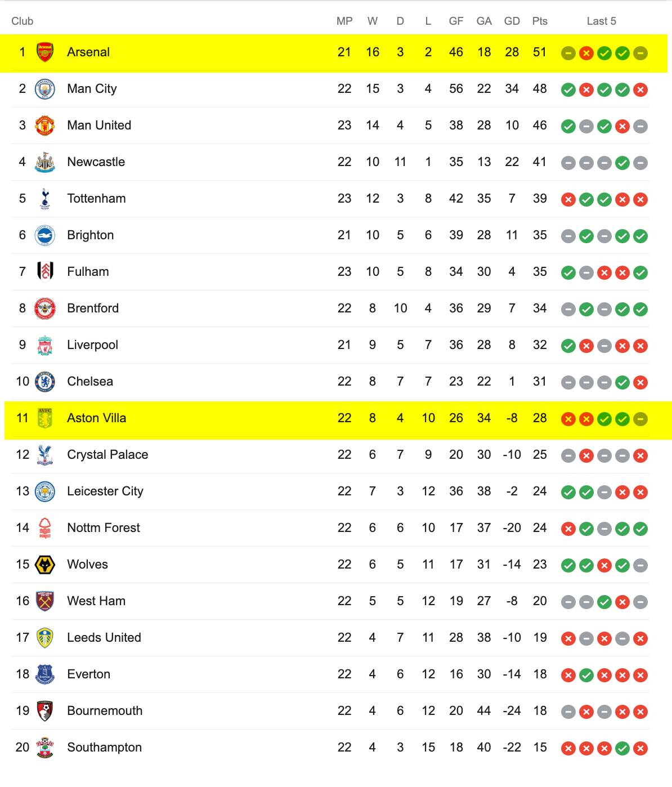Open the Brighton team link
The height and width of the screenshot is (787, 672).
[x=90, y=235]
